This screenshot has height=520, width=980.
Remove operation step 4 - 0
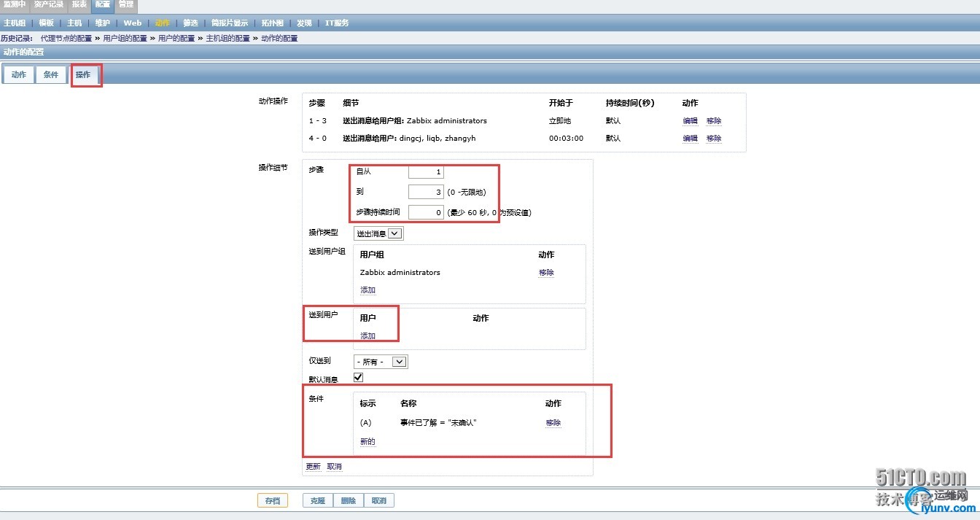714,139
